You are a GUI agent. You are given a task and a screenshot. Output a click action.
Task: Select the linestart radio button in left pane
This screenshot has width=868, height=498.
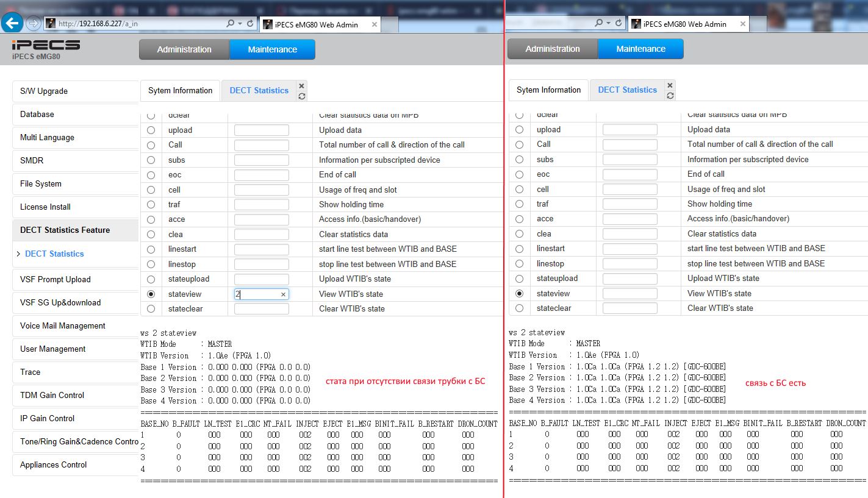pyautogui.click(x=151, y=249)
